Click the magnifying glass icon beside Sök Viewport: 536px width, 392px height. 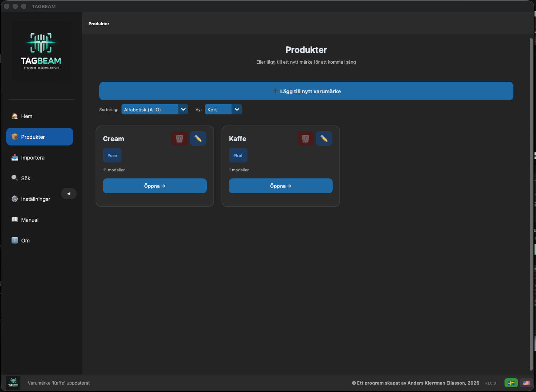(x=15, y=178)
